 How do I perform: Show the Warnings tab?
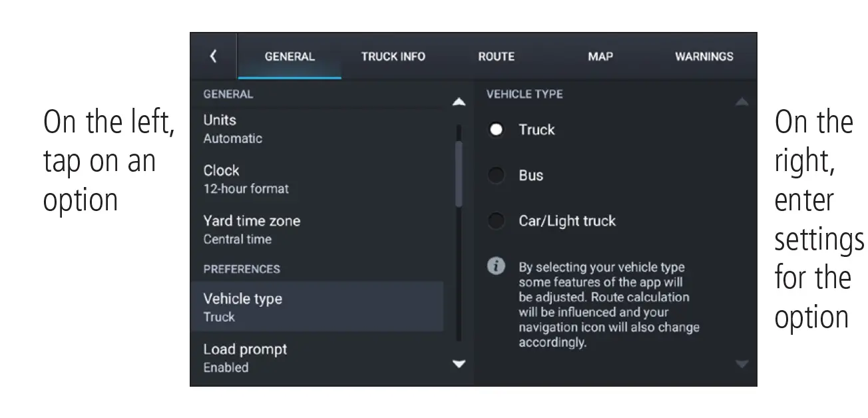click(x=704, y=57)
